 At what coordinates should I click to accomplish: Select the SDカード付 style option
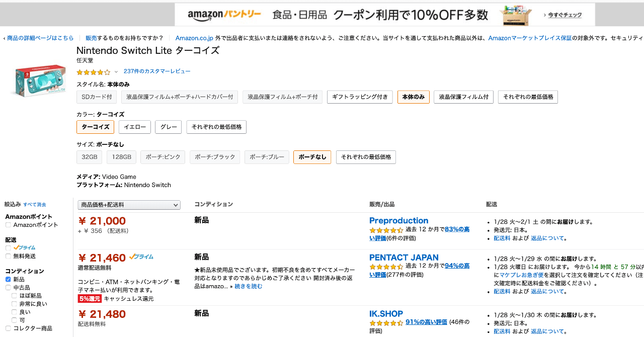click(x=97, y=97)
